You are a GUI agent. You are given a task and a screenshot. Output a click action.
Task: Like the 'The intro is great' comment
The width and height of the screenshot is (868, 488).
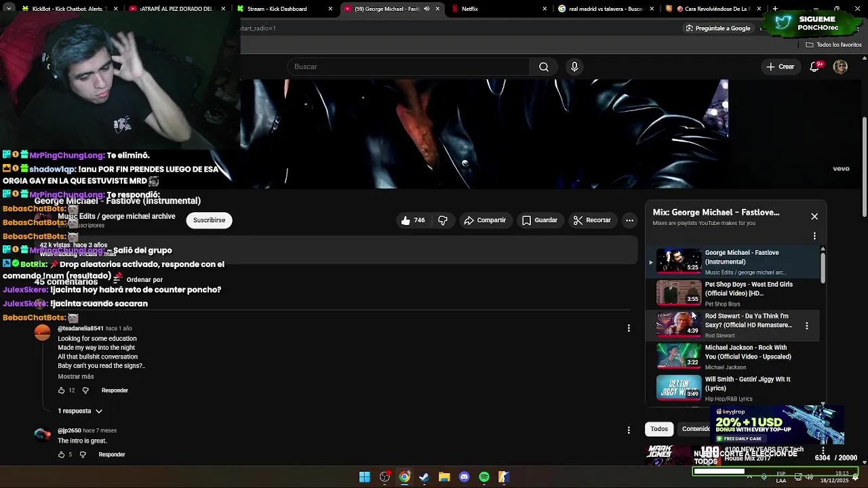(x=61, y=454)
